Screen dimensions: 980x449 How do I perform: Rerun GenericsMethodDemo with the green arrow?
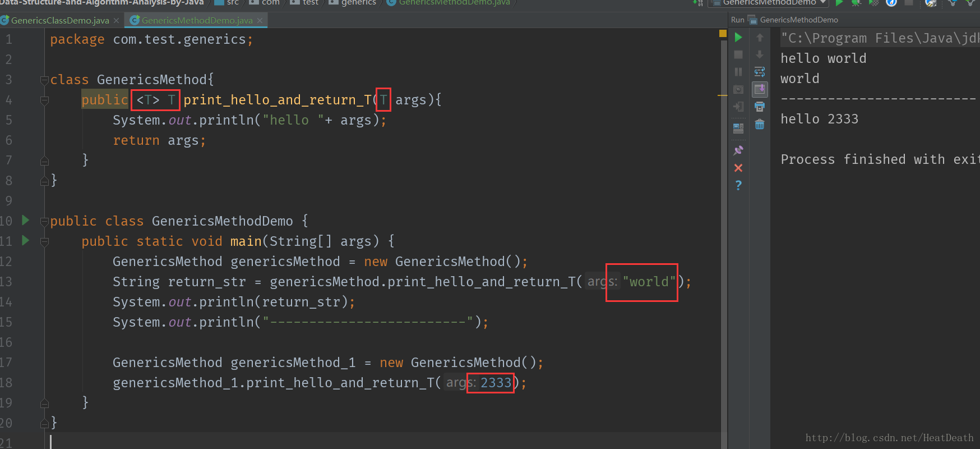738,38
